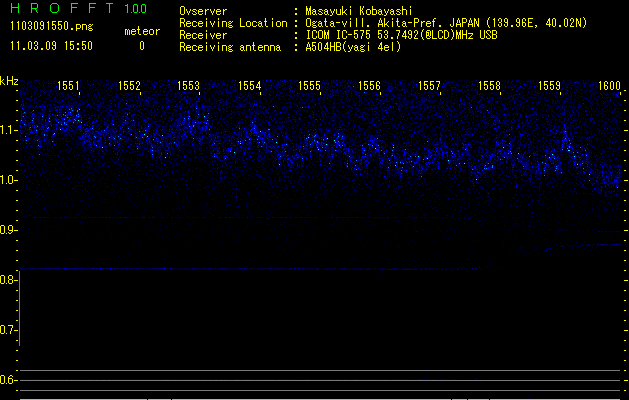Click the A504HB(yagi 4el) antenna text
The height and width of the screenshot is (400, 629).
(353, 47)
